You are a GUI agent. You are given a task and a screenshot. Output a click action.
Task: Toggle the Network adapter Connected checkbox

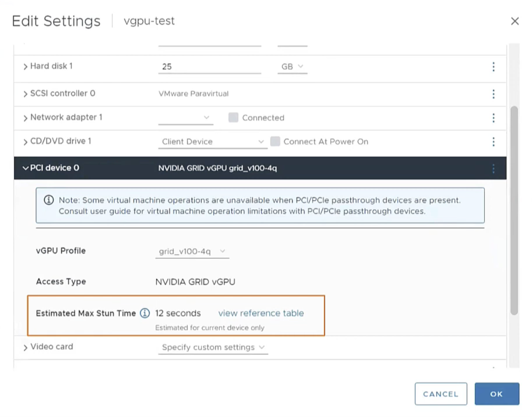click(233, 117)
